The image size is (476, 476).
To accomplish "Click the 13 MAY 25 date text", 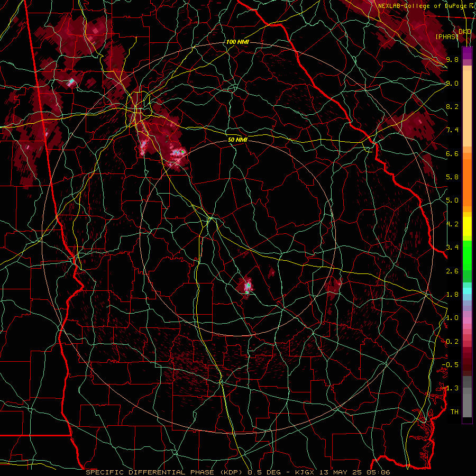I will tap(342, 472).
